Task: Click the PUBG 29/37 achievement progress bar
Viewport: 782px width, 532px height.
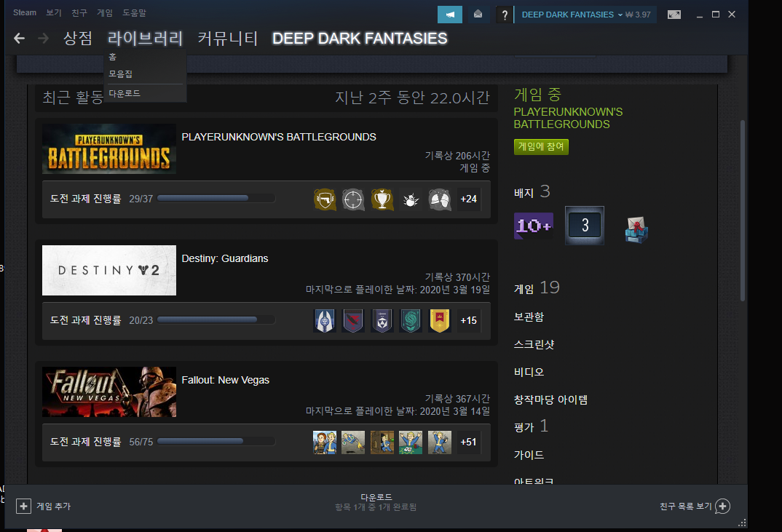Action: [x=216, y=199]
